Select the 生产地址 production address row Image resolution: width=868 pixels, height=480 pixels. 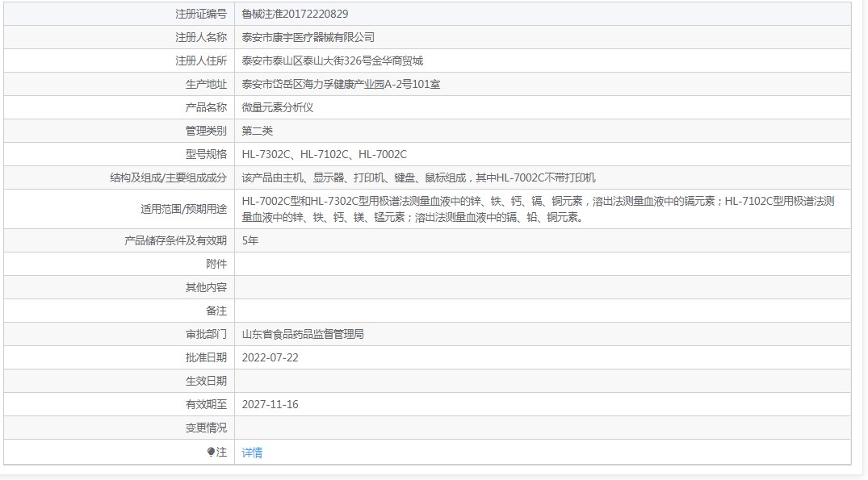(x=339, y=83)
